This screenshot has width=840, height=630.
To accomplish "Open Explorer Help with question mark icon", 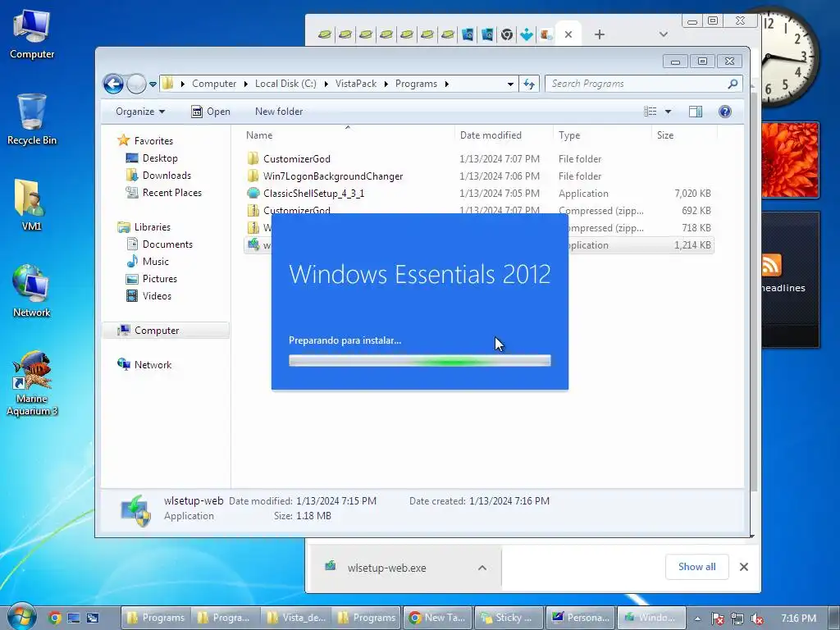I will click(x=725, y=112).
